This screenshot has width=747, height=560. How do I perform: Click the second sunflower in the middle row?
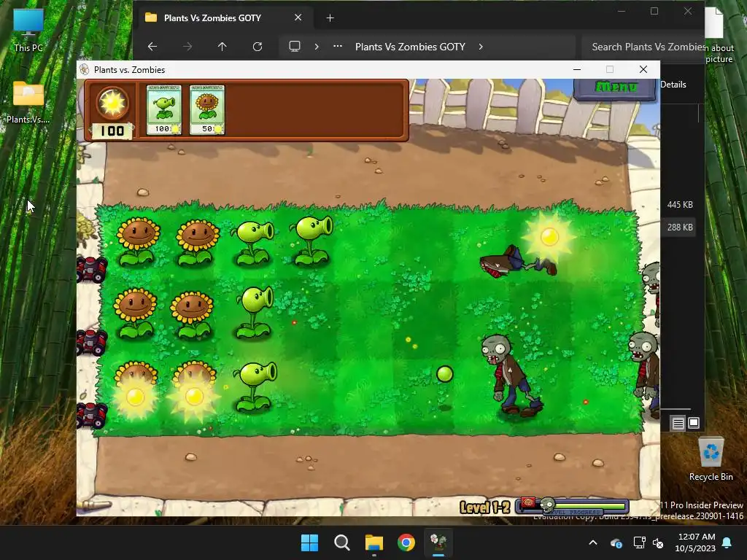click(193, 314)
